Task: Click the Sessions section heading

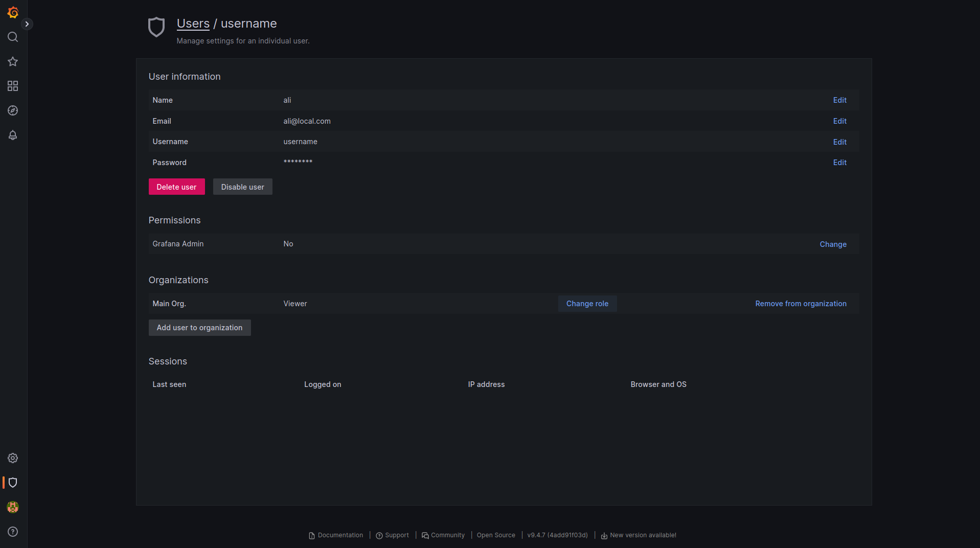Action: (x=168, y=361)
